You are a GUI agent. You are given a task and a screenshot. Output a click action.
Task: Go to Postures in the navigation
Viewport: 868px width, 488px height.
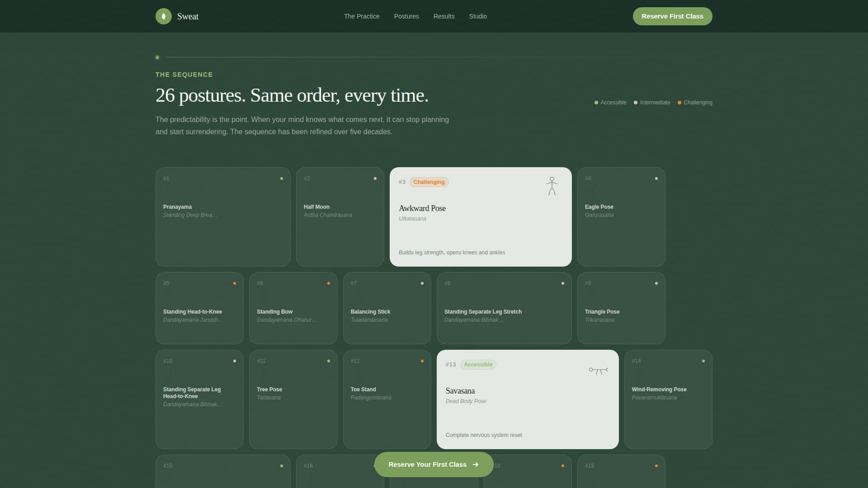[406, 16]
